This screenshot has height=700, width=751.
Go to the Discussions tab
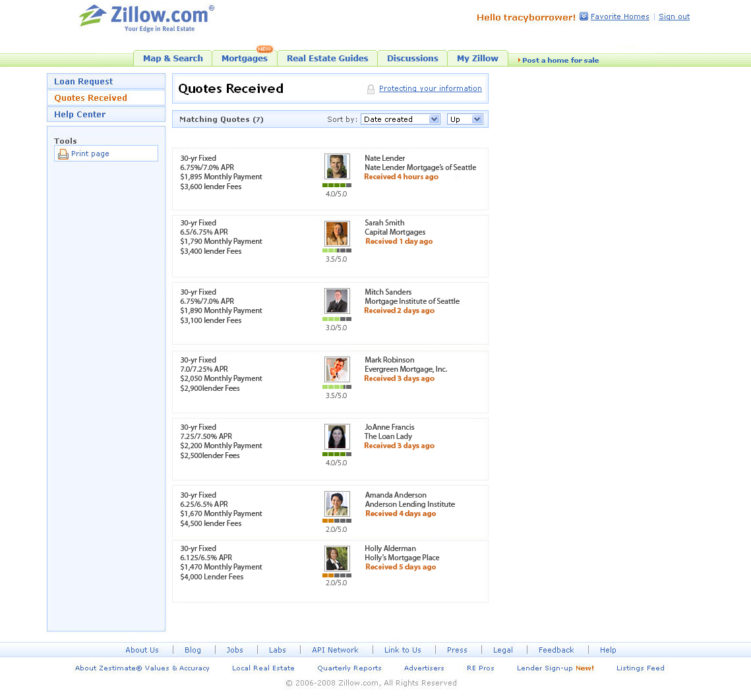pos(412,59)
